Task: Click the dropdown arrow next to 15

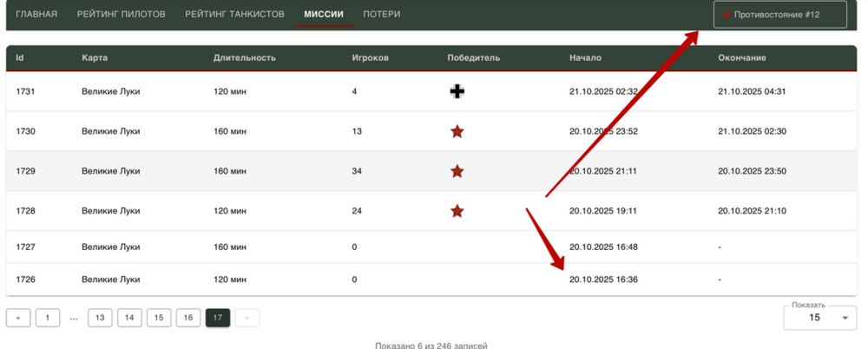Action: click(845, 319)
